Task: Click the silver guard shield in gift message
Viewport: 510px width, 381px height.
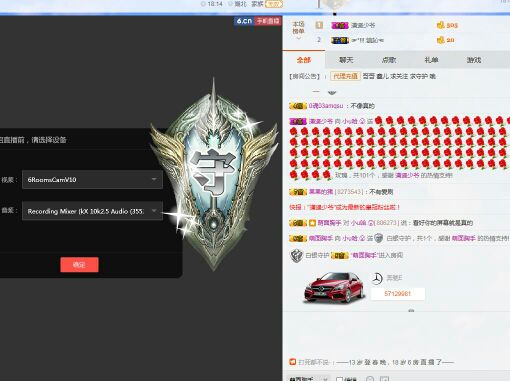Action: [x=378, y=238]
